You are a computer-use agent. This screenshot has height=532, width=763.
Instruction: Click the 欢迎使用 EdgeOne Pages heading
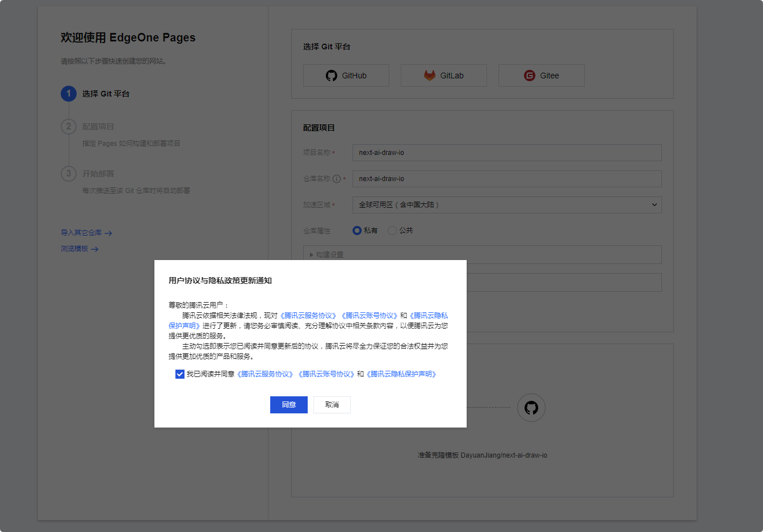point(128,37)
